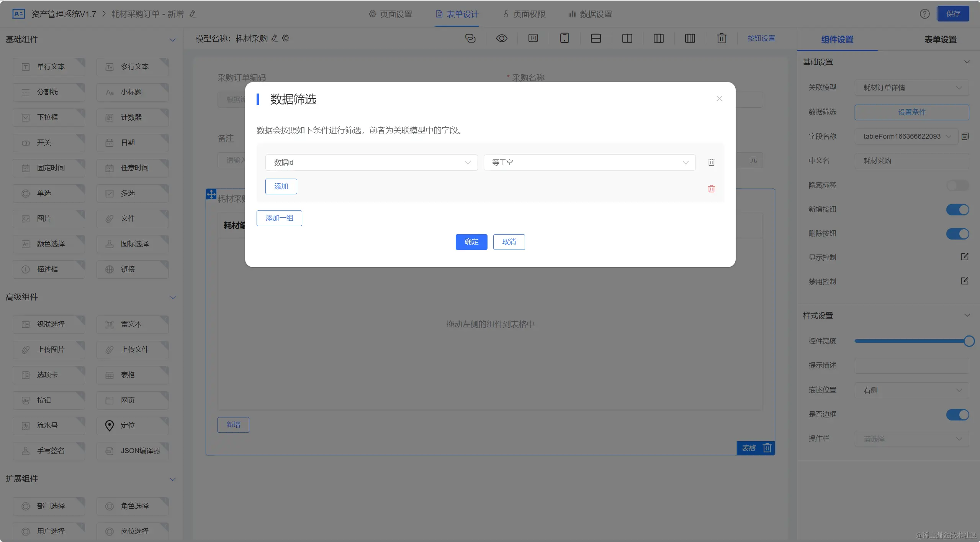Click gear icon next to model name
The image size is (980, 542).
[286, 38]
